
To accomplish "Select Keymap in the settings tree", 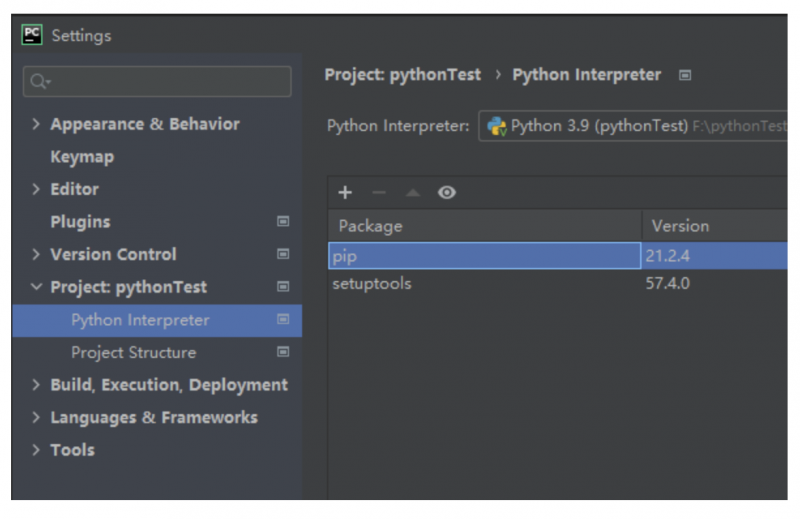I will pyautogui.click(x=82, y=157).
